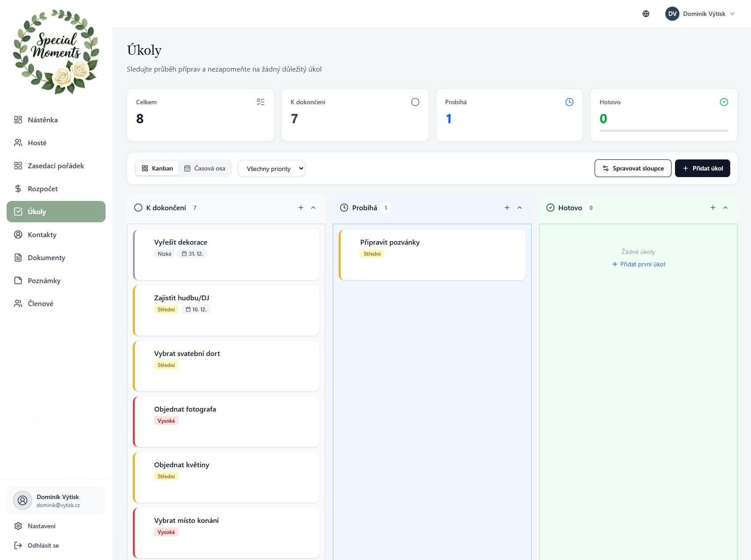Collapse the Probíhá column

pyautogui.click(x=520, y=207)
